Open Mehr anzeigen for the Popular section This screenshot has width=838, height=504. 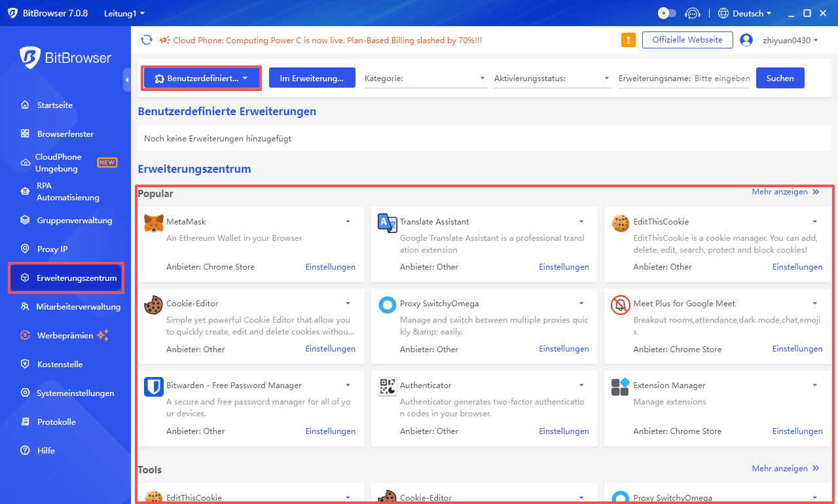tap(786, 191)
